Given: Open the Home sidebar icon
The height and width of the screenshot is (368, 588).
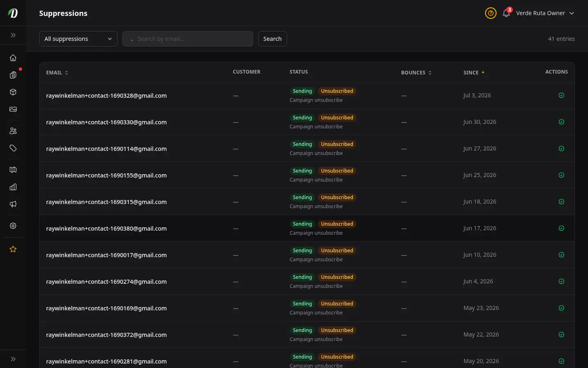Looking at the screenshot, I should pos(13,58).
